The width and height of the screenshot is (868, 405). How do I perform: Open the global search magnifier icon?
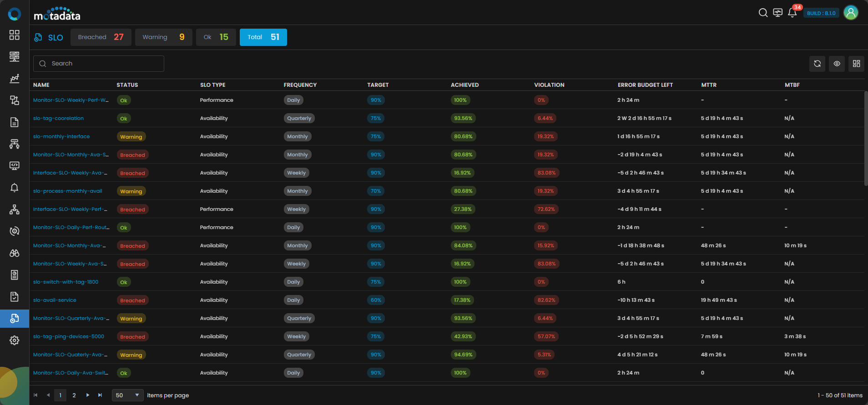(x=763, y=13)
